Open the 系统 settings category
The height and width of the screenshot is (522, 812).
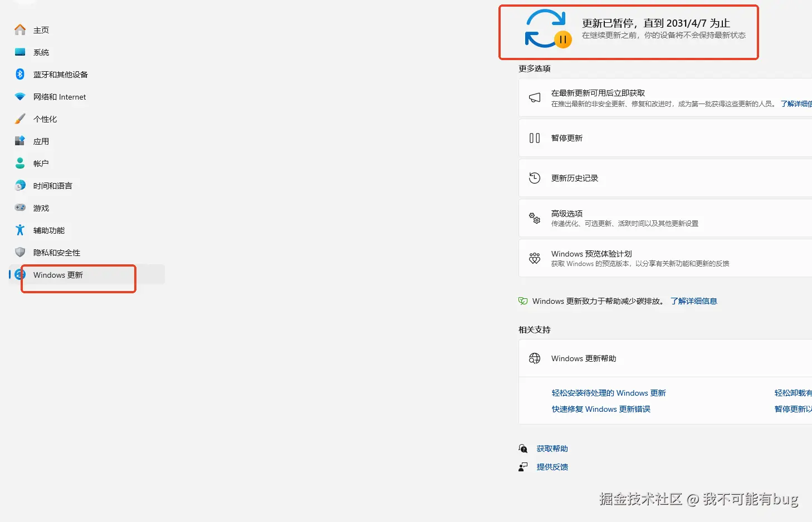[41, 52]
